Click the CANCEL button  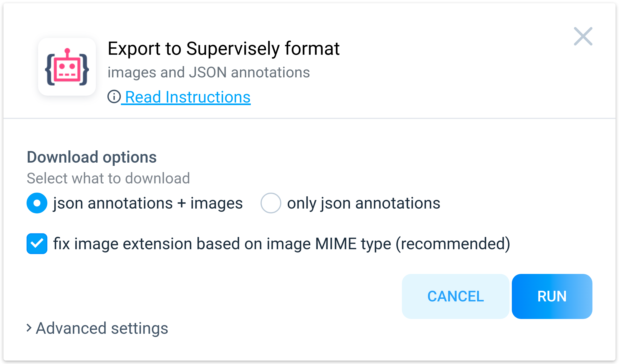click(455, 297)
